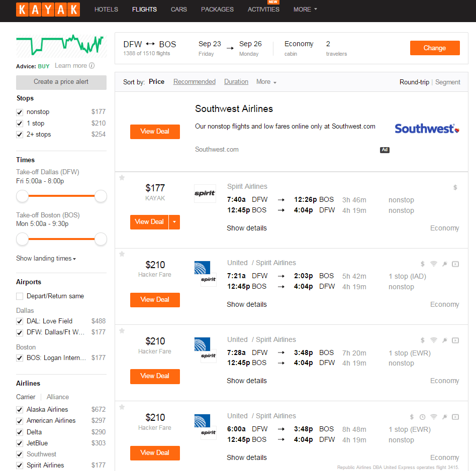476x471 pixels.
Task: Open the MORE navigation dropdown
Action: [305, 10]
